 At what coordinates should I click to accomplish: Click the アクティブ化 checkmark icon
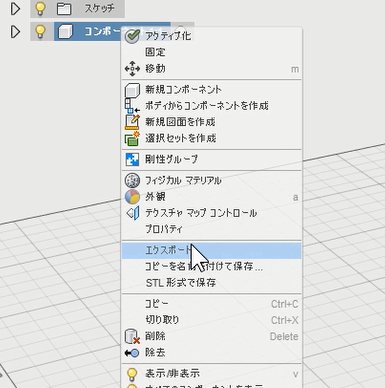132,36
